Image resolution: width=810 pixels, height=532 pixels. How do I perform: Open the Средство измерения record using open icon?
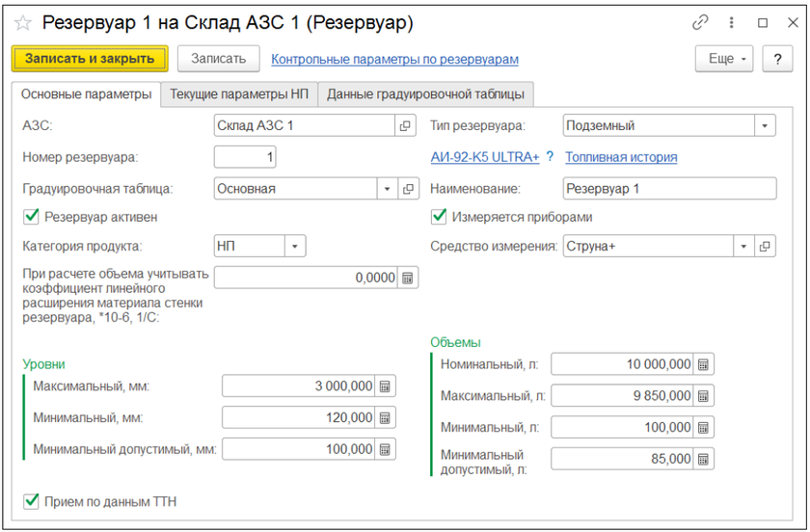(765, 247)
